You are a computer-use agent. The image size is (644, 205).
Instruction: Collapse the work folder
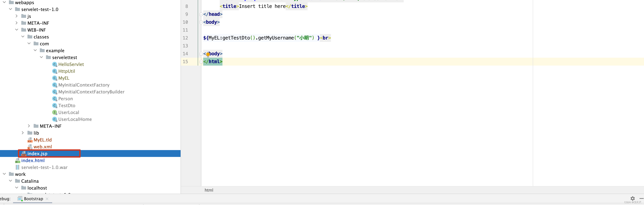coord(4,174)
